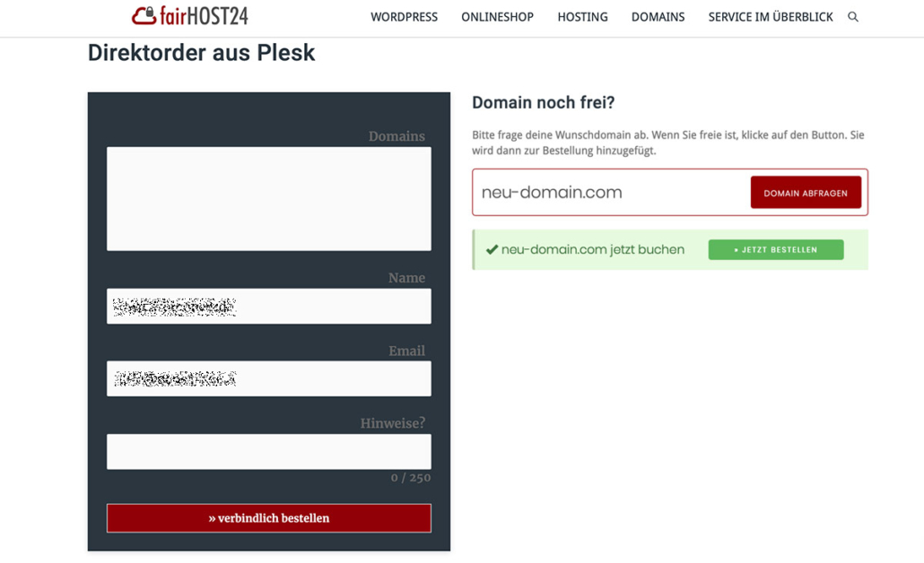The image size is (924, 563).
Task: Open the DOMAINS navigation item
Action: coord(658,17)
